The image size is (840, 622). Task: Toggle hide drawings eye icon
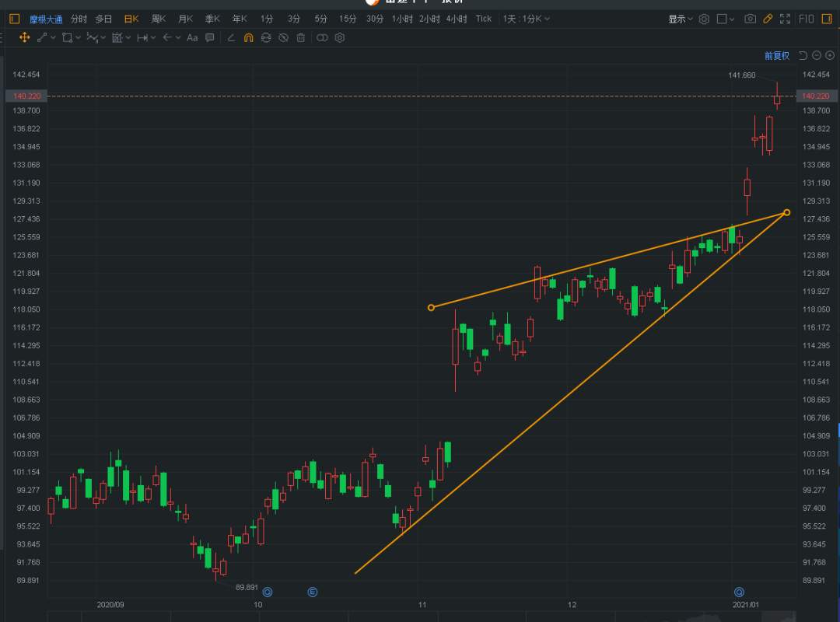283,37
